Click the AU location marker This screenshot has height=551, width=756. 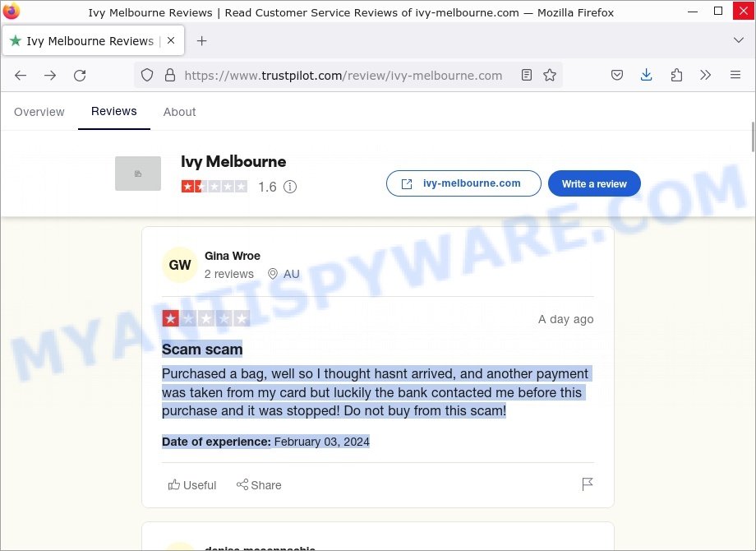(284, 274)
